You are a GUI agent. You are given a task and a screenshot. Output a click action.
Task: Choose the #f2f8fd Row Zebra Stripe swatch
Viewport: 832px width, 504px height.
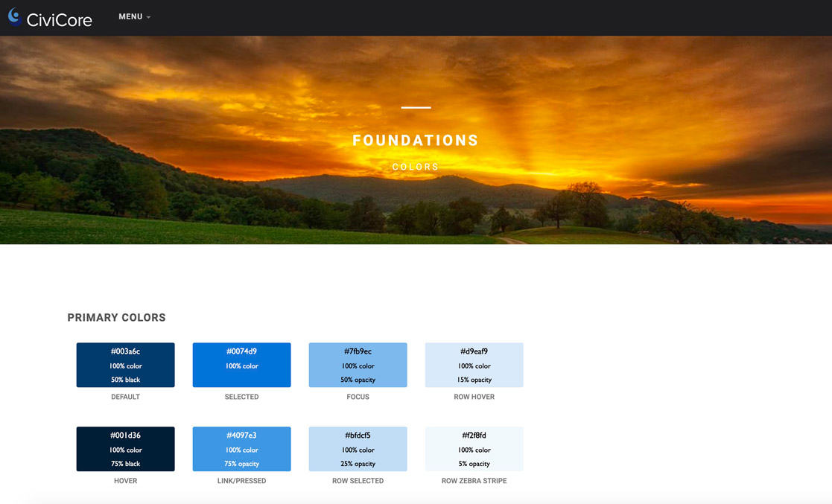pyautogui.click(x=474, y=449)
